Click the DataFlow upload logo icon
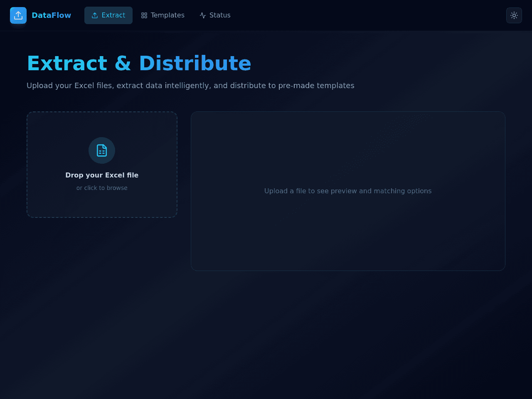Viewport: 532px width, 399px height. 18,15
